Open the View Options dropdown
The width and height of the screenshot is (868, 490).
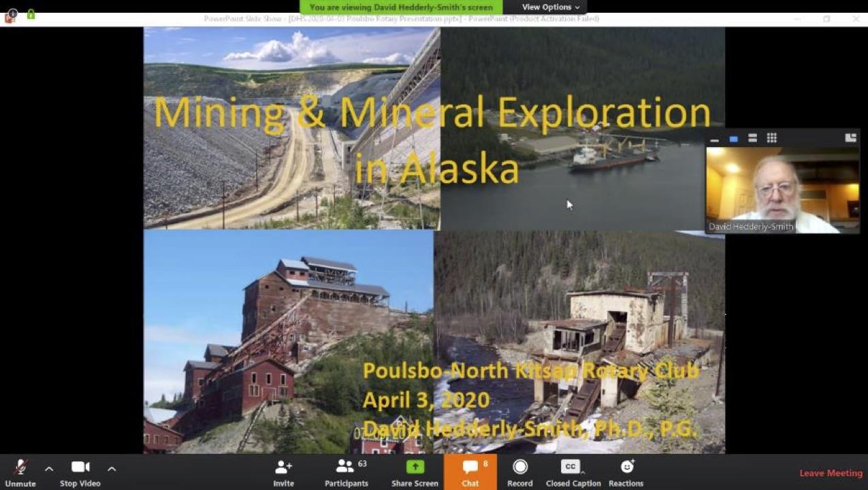[x=551, y=7]
